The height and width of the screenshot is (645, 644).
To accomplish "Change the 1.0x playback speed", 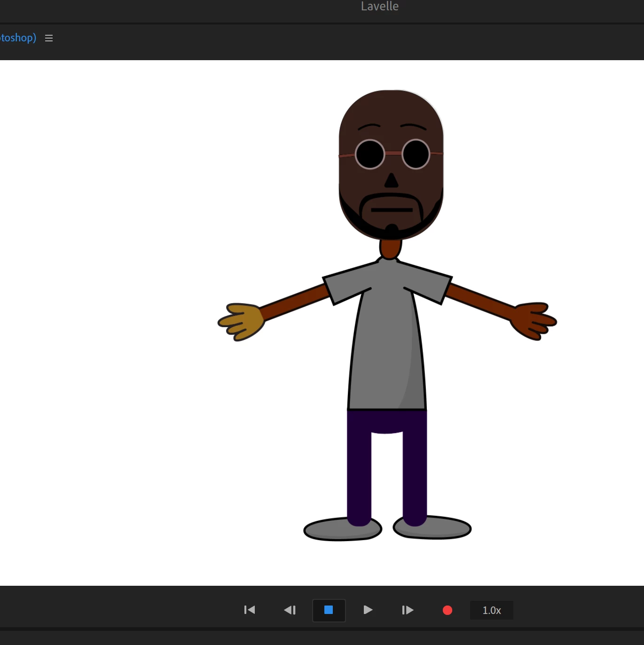I will pos(492,610).
